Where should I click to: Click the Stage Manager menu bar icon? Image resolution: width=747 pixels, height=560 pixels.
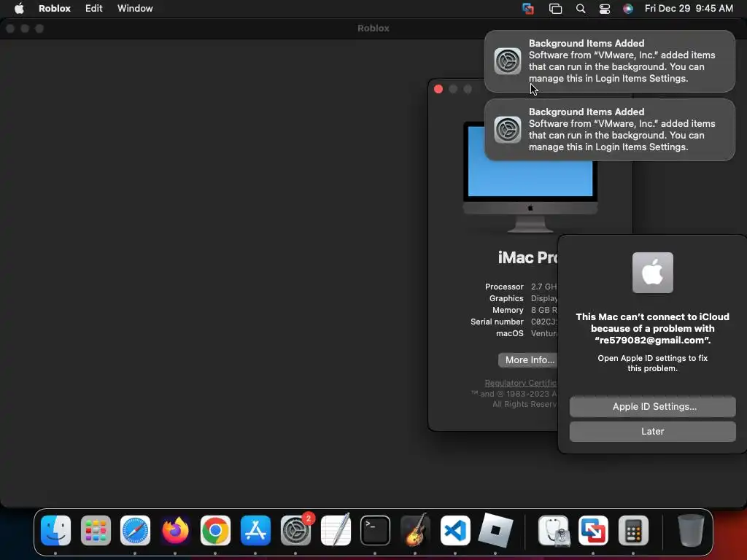pyautogui.click(x=555, y=8)
